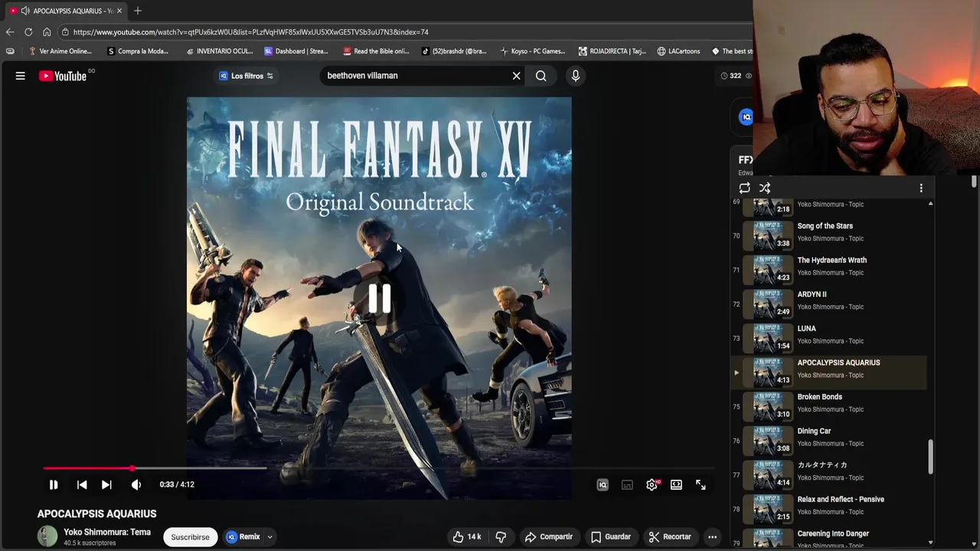The image size is (980, 551).
Task: Open Ver Anime Online bookmark
Action: pyautogui.click(x=60, y=51)
